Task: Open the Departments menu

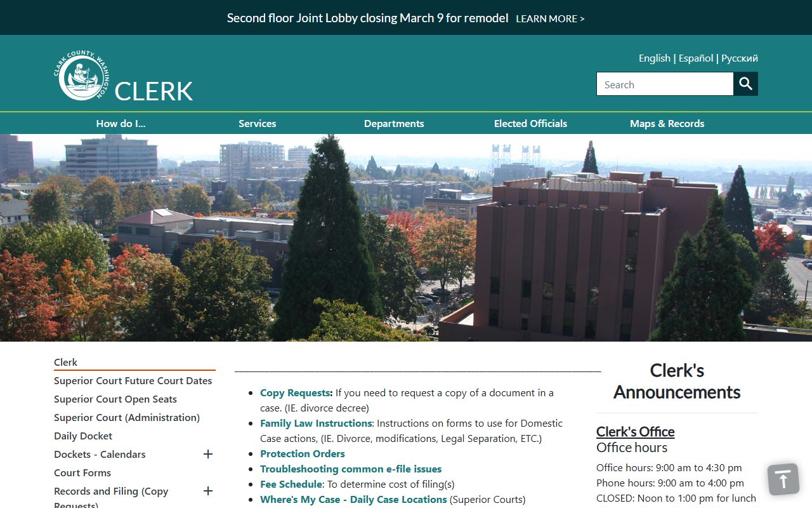Action: click(x=393, y=123)
